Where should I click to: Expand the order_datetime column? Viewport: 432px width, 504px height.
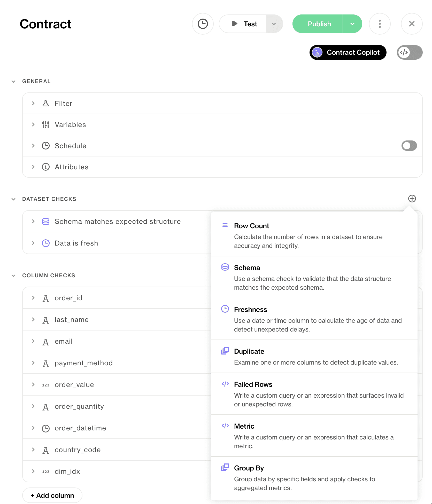pos(33,428)
